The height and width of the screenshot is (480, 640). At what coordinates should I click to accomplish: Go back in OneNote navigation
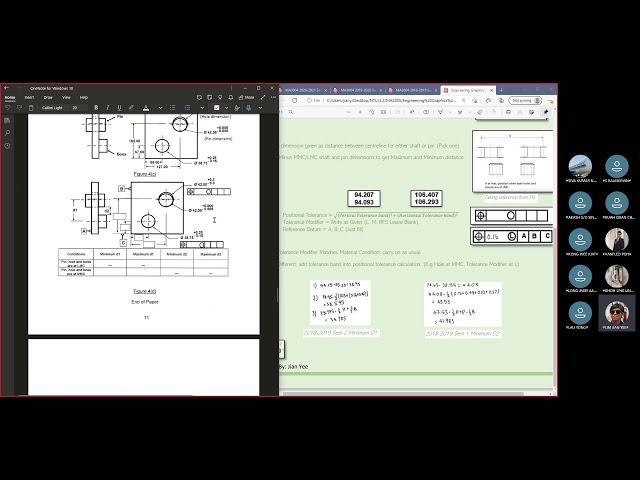tap(6, 88)
